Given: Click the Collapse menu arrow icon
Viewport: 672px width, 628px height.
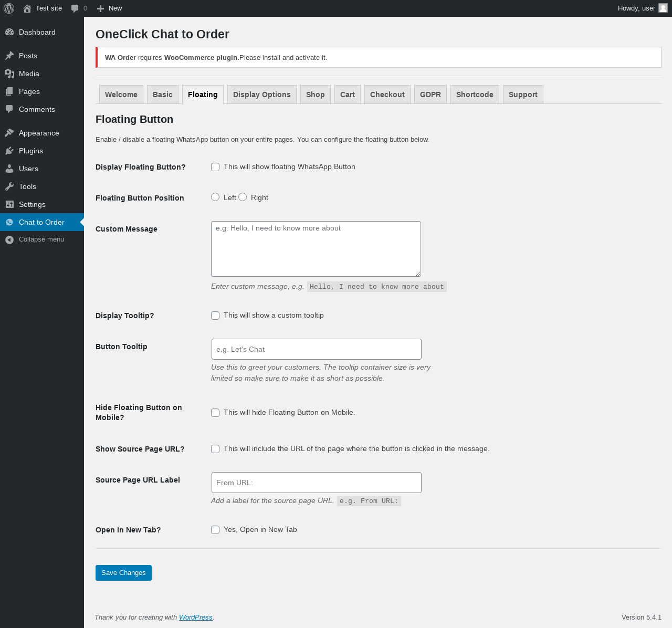Looking at the screenshot, I should [9, 239].
